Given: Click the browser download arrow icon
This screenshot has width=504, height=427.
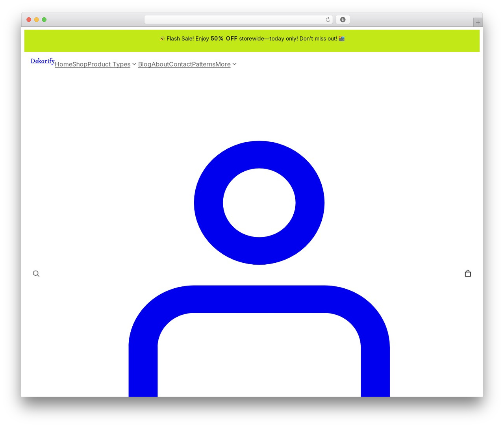Looking at the screenshot, I should point(343,20).
